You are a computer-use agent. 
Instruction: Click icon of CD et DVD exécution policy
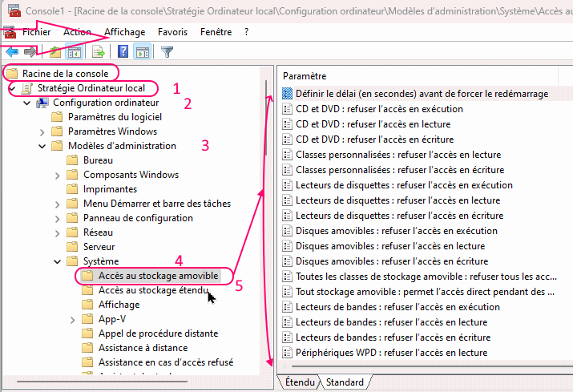287,109
